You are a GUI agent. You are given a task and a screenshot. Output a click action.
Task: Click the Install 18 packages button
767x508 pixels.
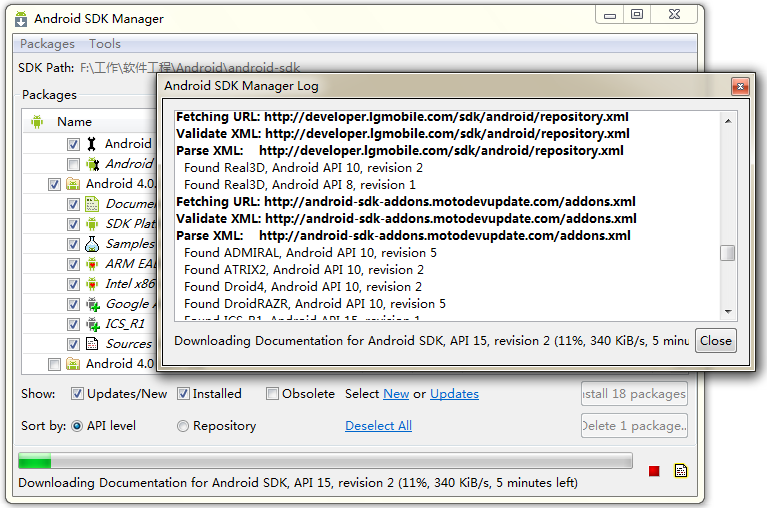tap(634, 394)
